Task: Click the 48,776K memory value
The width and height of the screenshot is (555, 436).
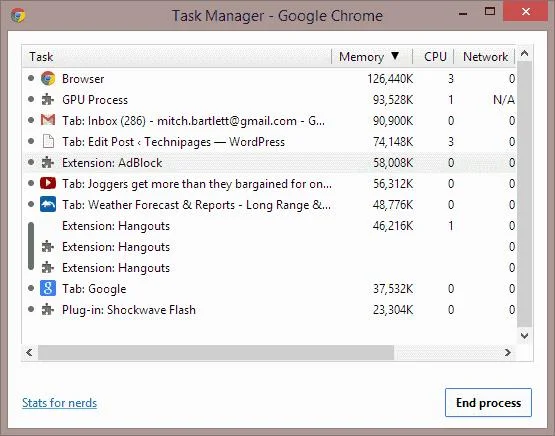Action: tap(393, 205)
